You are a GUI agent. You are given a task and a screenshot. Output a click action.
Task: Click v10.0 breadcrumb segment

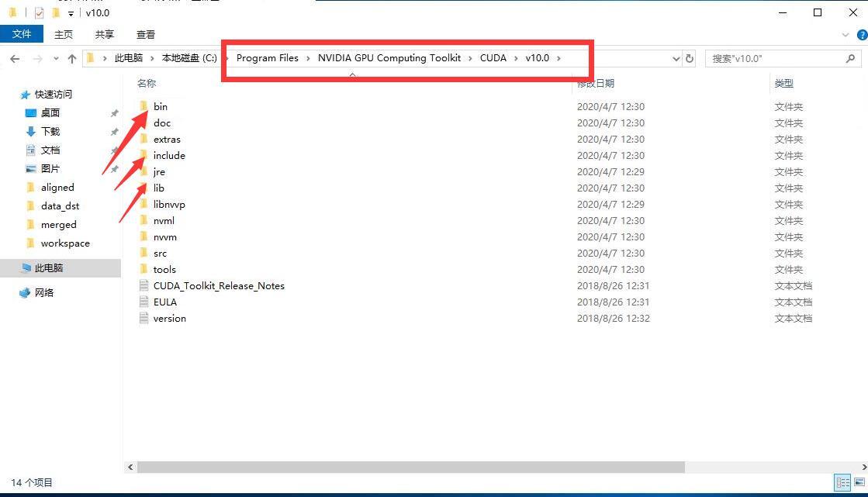(x=537, y=57)
